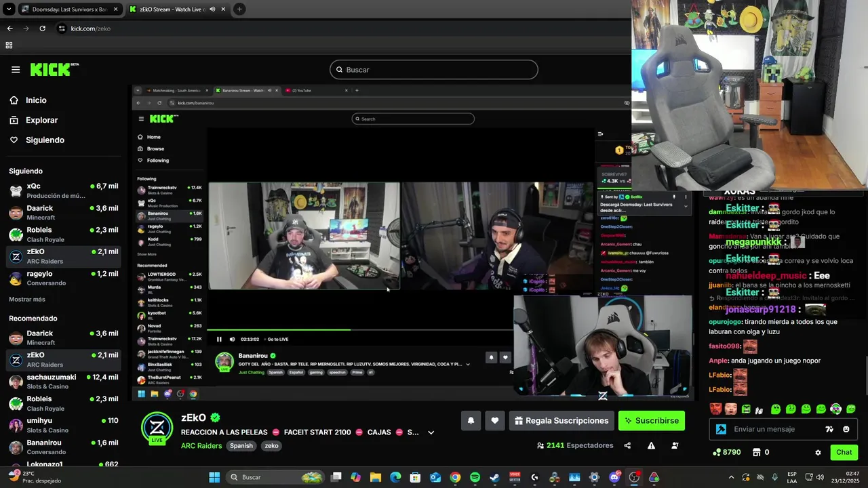Open the Kick sidebar hamburger menu
868x488 pixels.
tap(16, 70)
